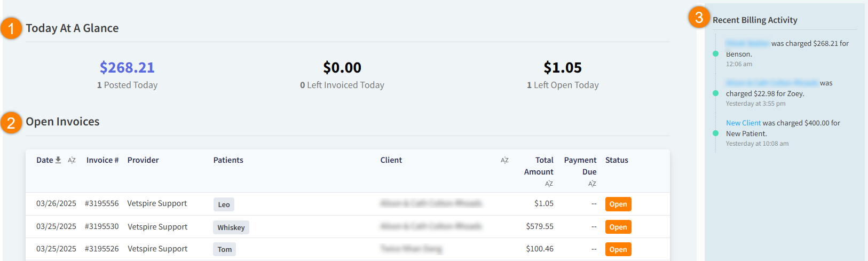Viewport: 868px width, 261px height.
Task: Click orange step marker number 3
Action: pyautogui.click(x=699, y=17)
